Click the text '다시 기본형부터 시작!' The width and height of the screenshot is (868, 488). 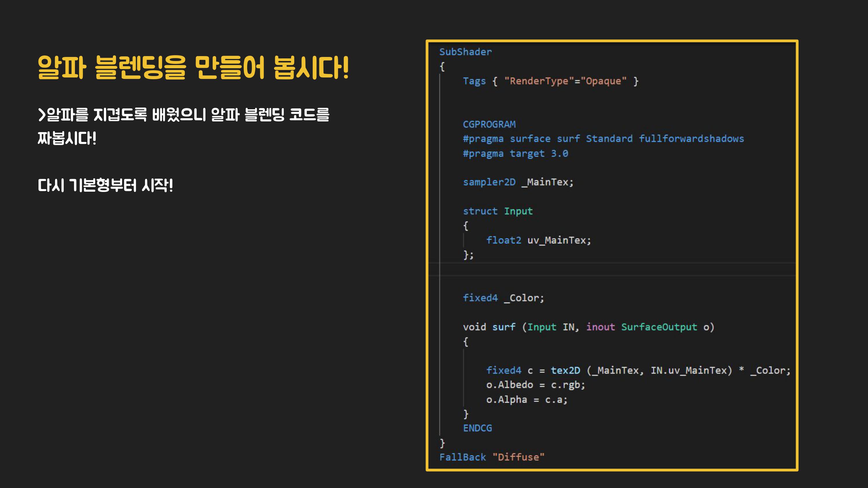105,185
